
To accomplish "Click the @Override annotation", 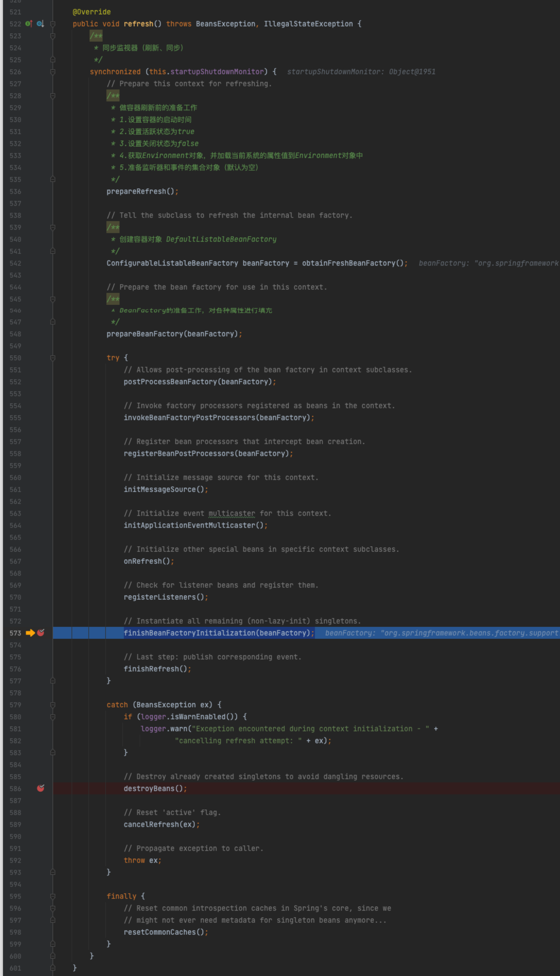I will 92,12.
